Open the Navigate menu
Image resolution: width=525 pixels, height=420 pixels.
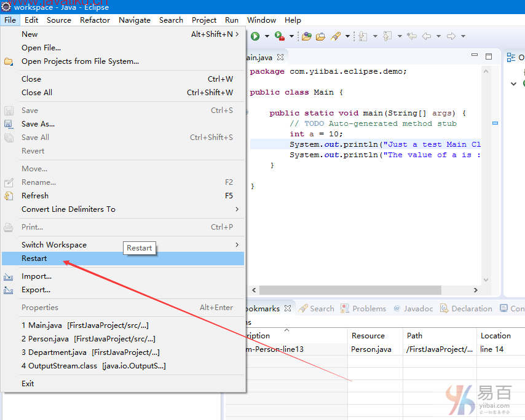pos(135,20)
